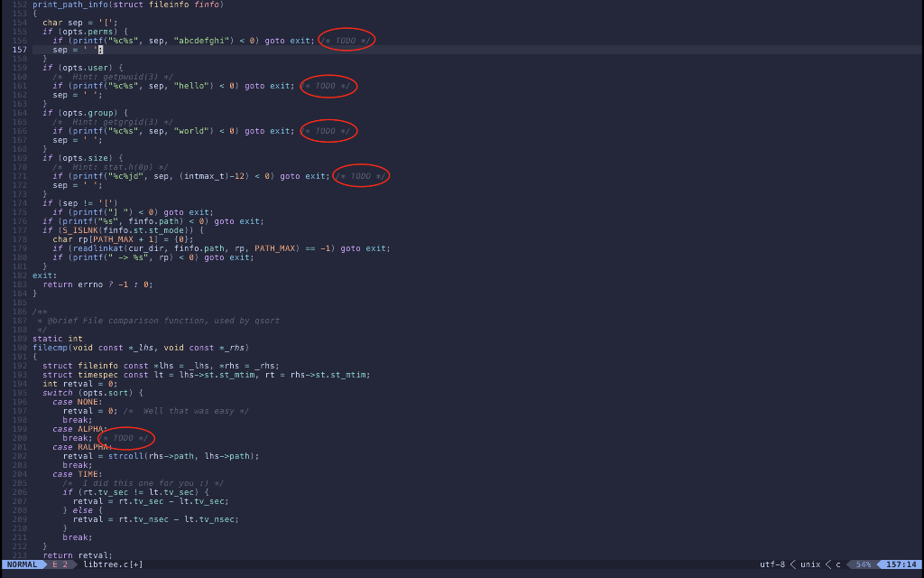Click the circled TODO after the hello printf
The width and height of the screenshot is (924, 578).
328,86
